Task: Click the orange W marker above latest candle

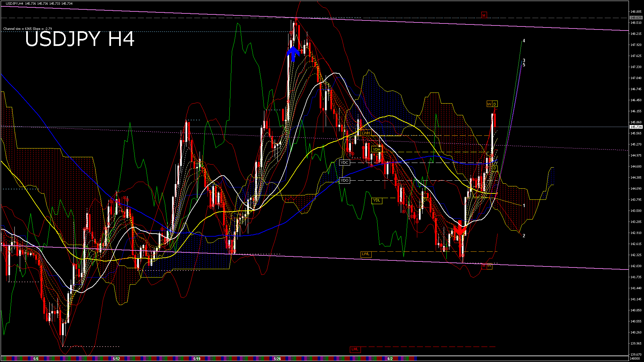Action: (x=489, y=104)
